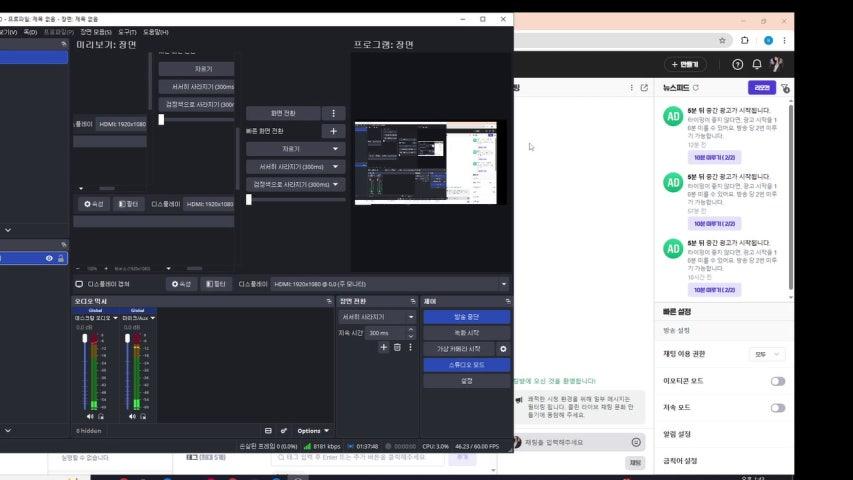
Task: Hide the selected source with eye icon
Action: click(49, 259)
